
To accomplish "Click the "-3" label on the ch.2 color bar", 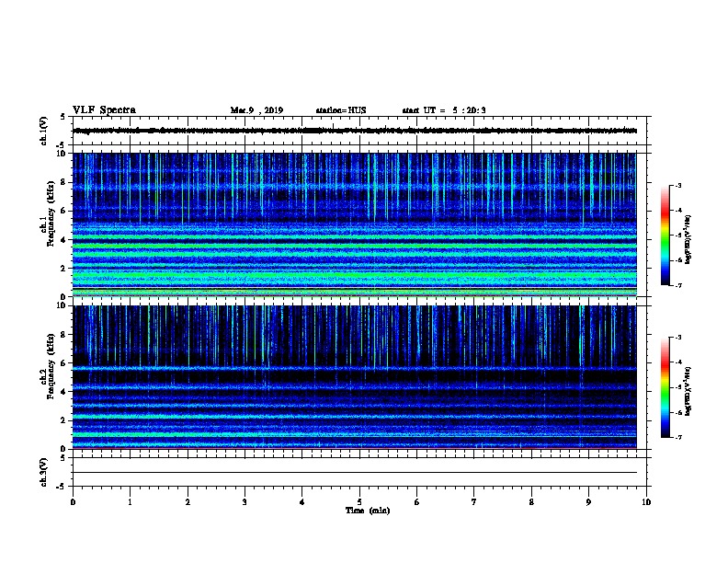I will tap(677, 338).
